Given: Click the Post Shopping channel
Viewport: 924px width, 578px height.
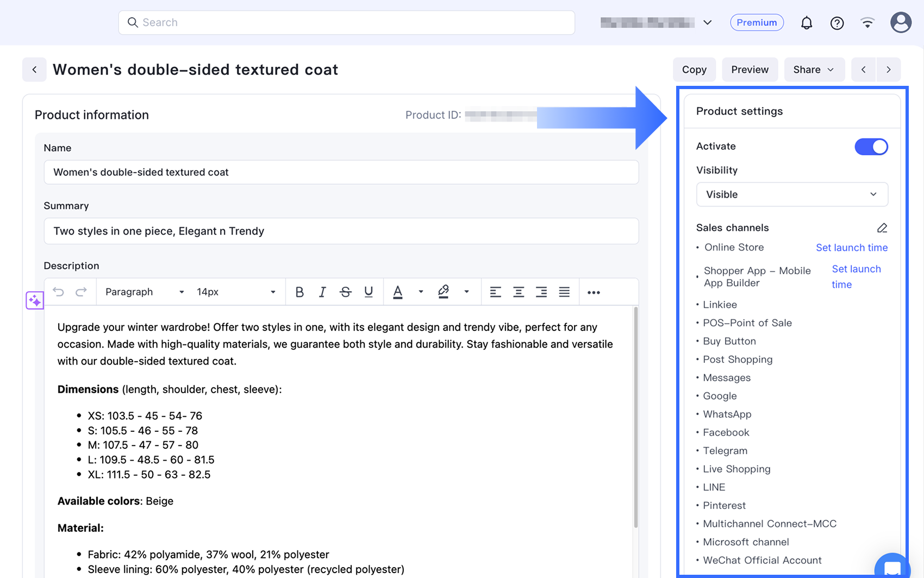Looking at the screenshot, I should (x=738, y=360).
